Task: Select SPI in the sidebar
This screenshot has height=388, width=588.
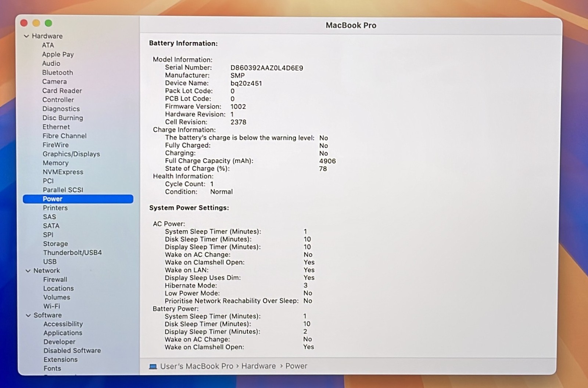Action: 48,235
